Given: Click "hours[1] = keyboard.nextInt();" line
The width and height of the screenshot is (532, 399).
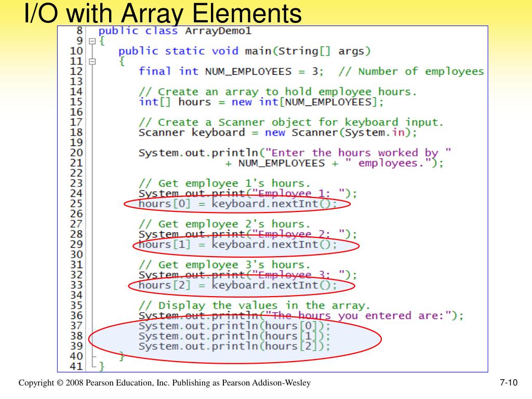Looking at the screenshot, I should (237, 245).
